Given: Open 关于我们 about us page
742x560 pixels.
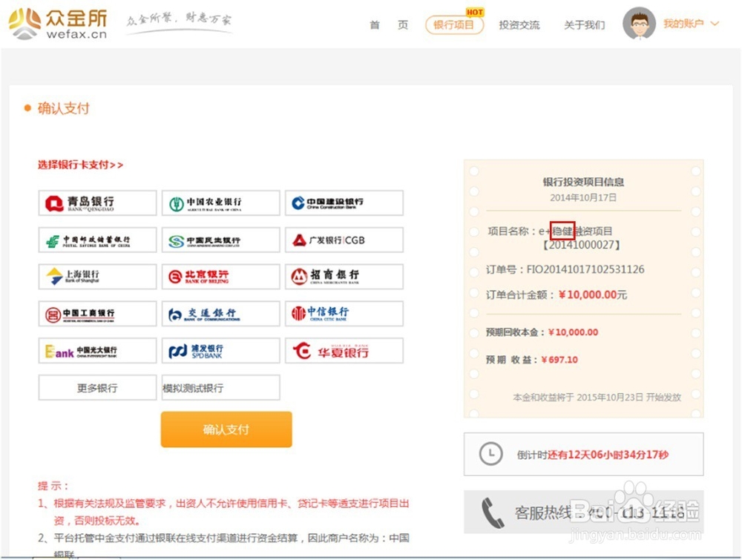Looking at the screenshot, I should [x=585, y=25].
